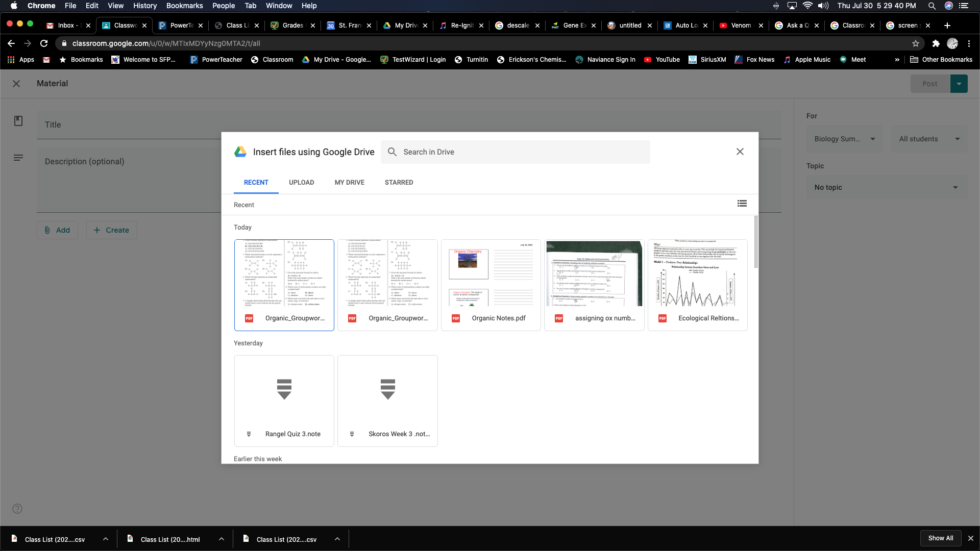Open a new Chrome tab
Image resolution: width=980 pixels, height=551 pixels.
click(x=947, y=26)
